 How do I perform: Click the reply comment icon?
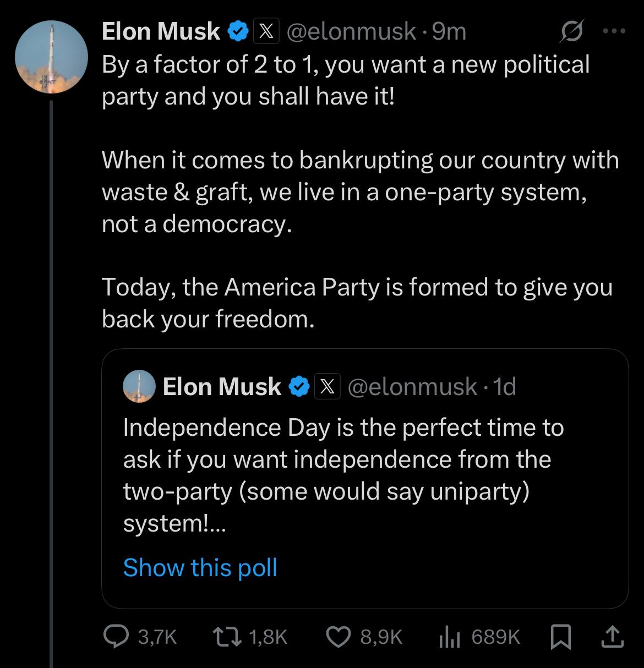(116, 637)
